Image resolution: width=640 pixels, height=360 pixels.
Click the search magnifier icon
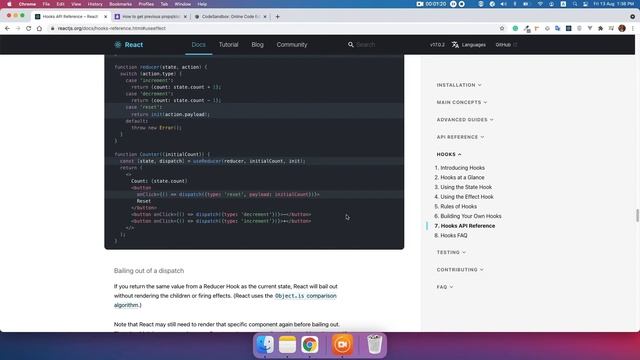(x=351, y=44)
